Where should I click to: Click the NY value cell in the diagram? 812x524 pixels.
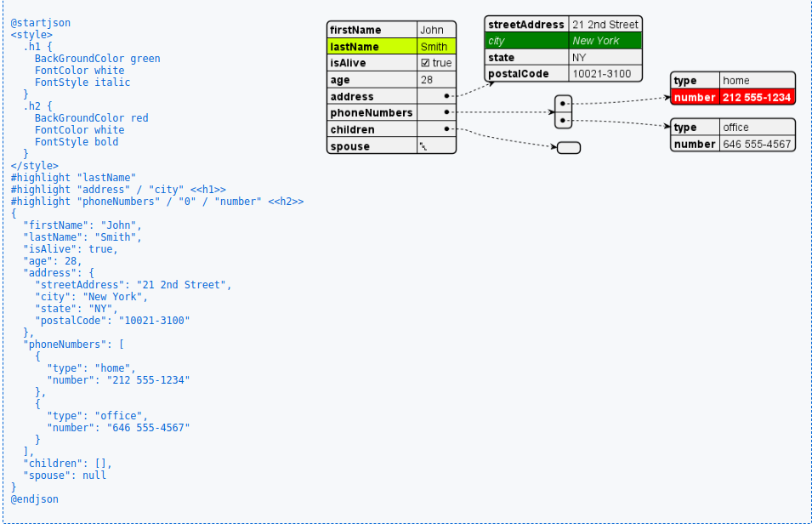pyautogui.click(x=605, y=58)
